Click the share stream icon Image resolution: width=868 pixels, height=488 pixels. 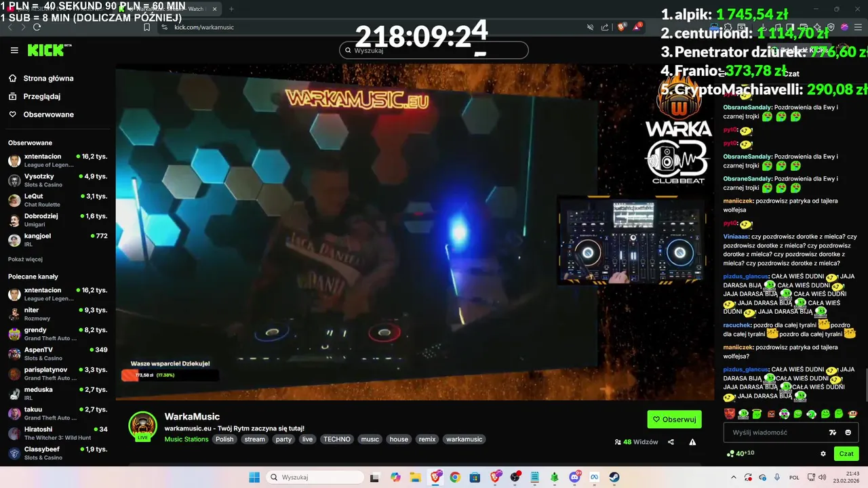click(x=671, y=442)
